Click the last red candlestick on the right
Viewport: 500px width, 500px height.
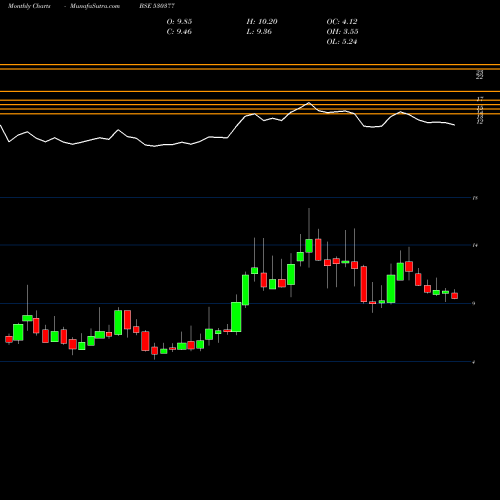click(x=455, y=296)
